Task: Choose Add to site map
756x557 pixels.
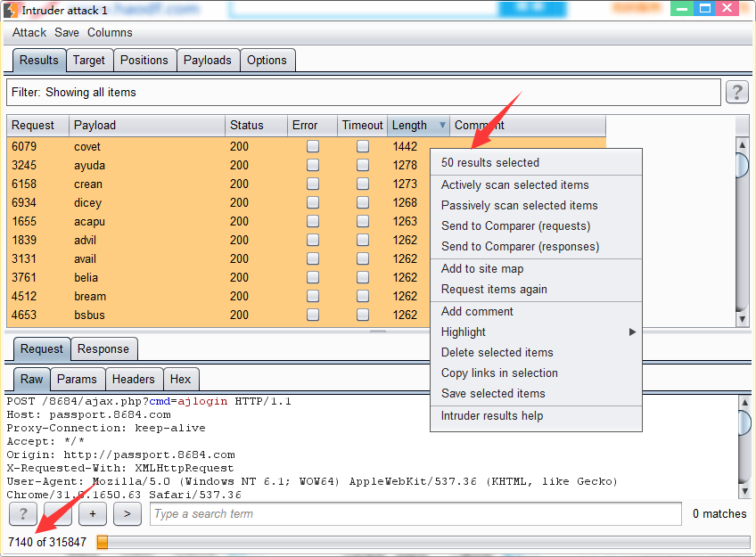Action: [x=536, y=269]
